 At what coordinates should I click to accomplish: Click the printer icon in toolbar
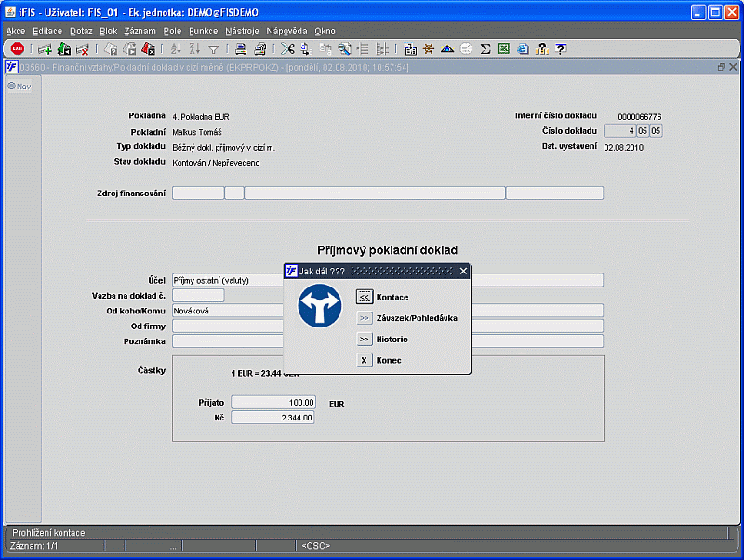[x=241, y=48]
